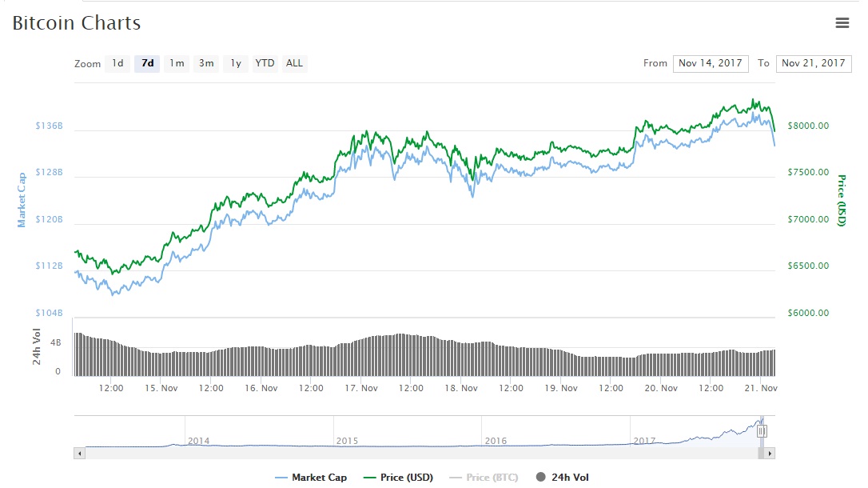Image resolution: width=868 pixels, height=488 pixels.
Task: Click the 15. Nov x-axis label
Action: click(x=161, y=388)
